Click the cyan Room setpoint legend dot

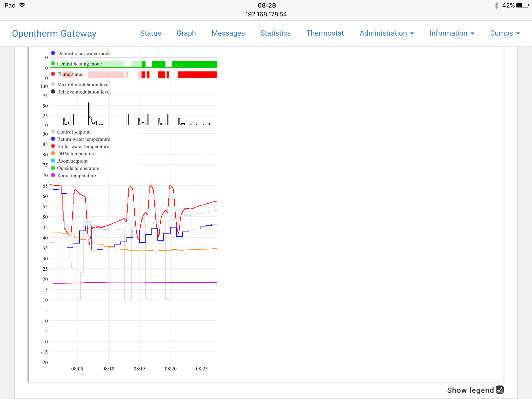[x=53, y=161]
